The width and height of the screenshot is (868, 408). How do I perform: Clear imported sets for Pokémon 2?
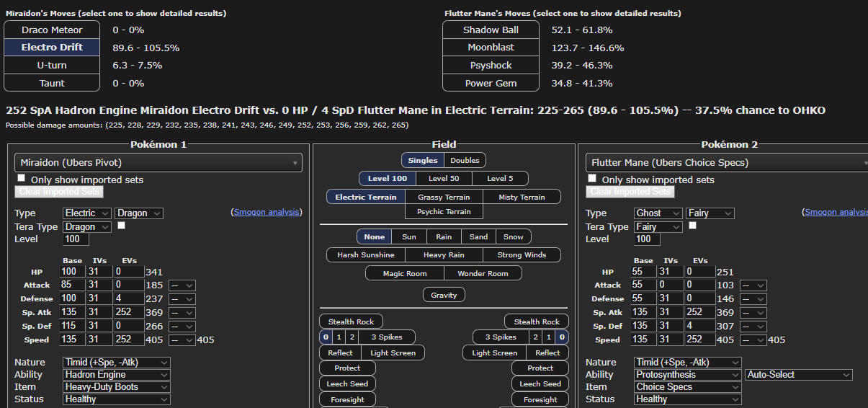(630, 192)
